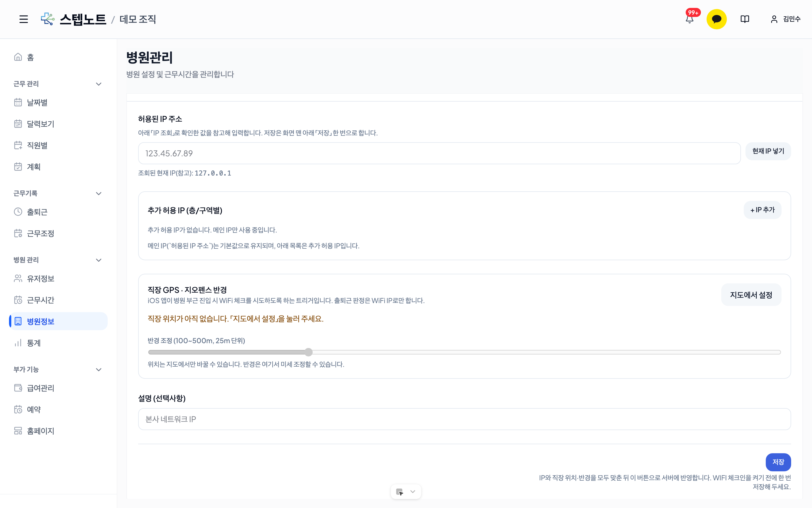Image resolution: width=812 pixels, height=508 pixels.
Task: Click the 예약 calendar-clock icon
Action: pos(18,409)
